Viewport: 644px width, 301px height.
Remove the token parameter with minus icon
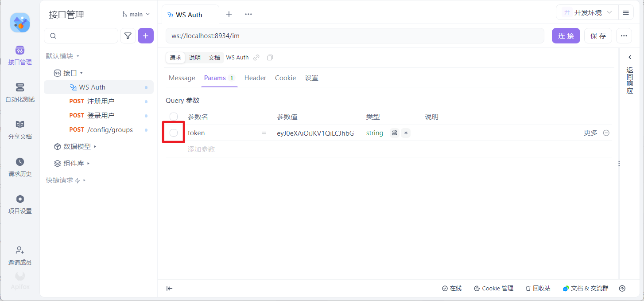tap(606, 133)
